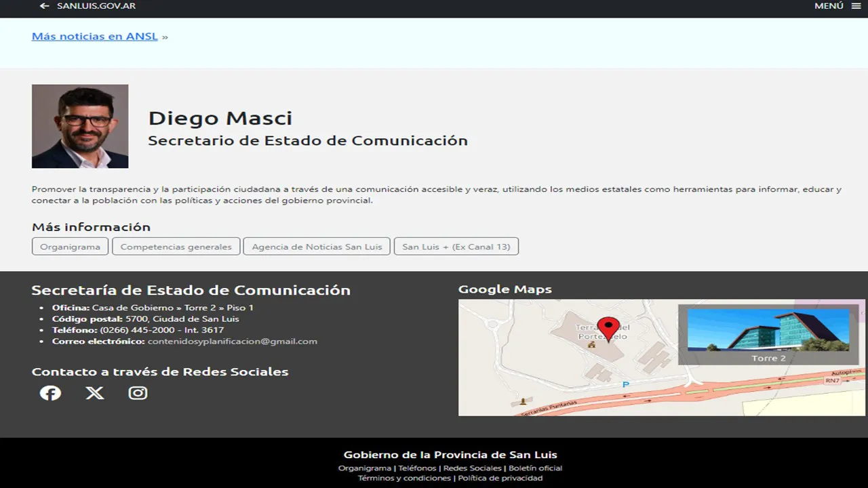Open the Organigrama button under Más información
Screen dimensions: 868x488
click(70, 247)
